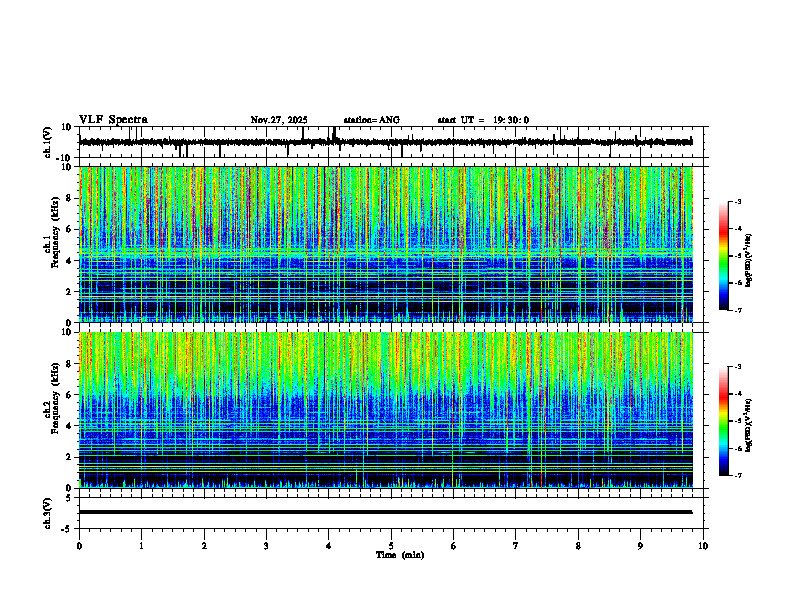
Task: Click time axis tick label "7"
Action: [x=516, y=546]
